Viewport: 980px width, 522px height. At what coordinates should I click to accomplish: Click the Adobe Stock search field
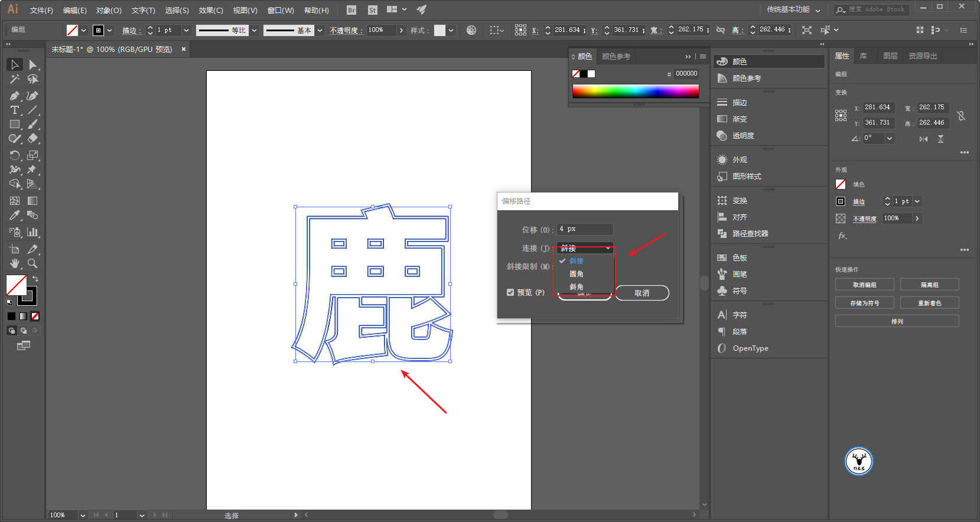871,9
